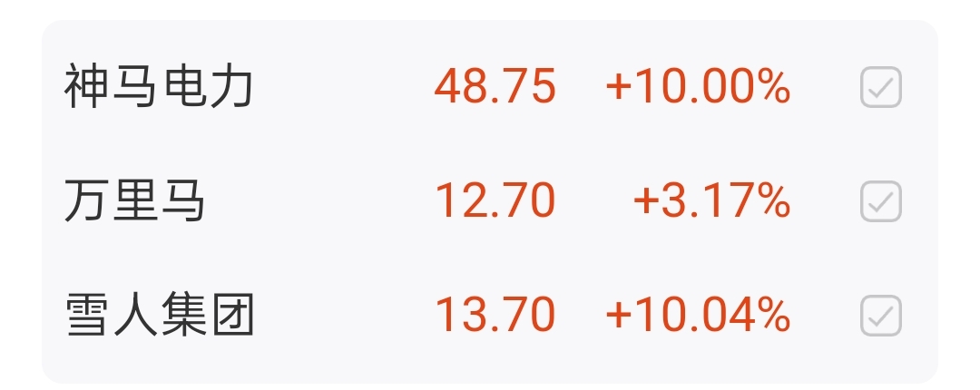Screen dimensions: 980x390
Task: Check the box beside +3.17%
Action: [x=880, y=201]
